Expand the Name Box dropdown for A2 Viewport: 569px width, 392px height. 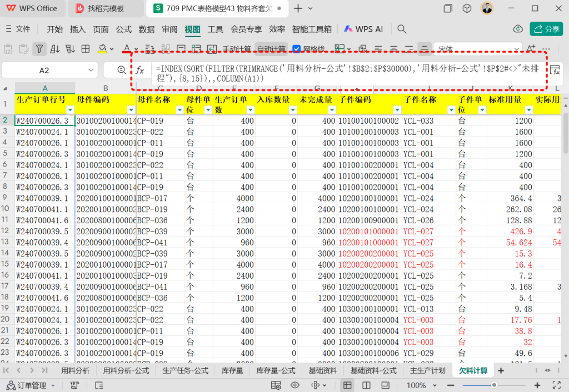pyautogui.click(x=91, y=71)
